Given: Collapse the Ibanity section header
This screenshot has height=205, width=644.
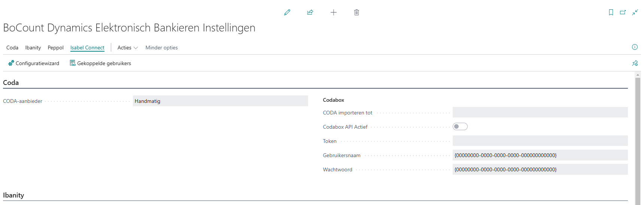Looking at the screenshot, I should (13, 195).
